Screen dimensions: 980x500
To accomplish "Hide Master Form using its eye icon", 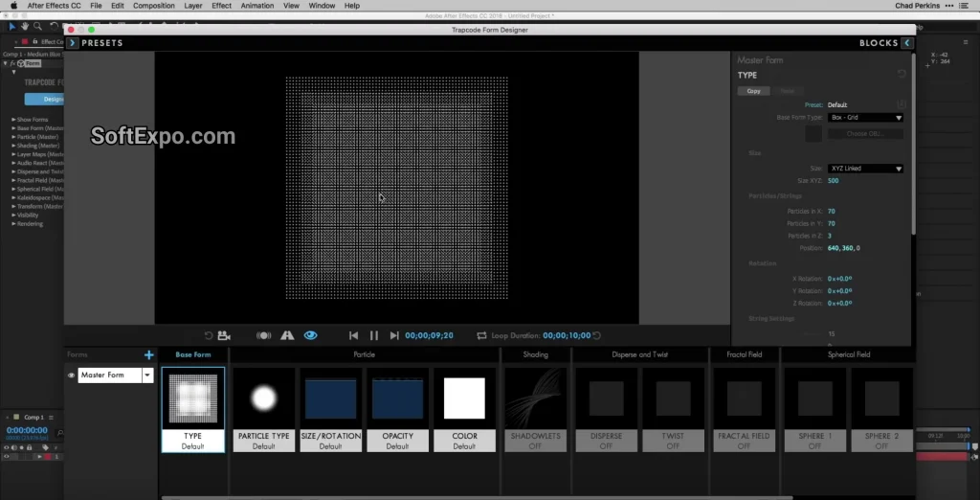I will pos(71,375).
